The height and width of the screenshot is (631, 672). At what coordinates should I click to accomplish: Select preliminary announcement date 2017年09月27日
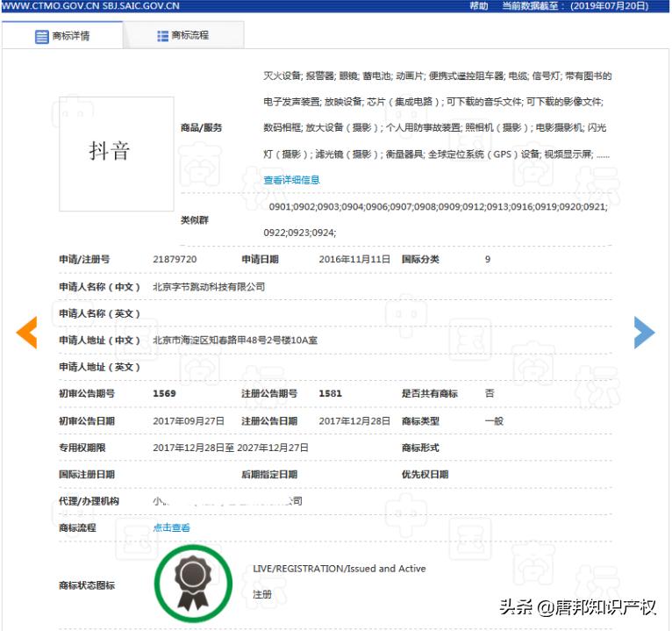tap(189, 421)
